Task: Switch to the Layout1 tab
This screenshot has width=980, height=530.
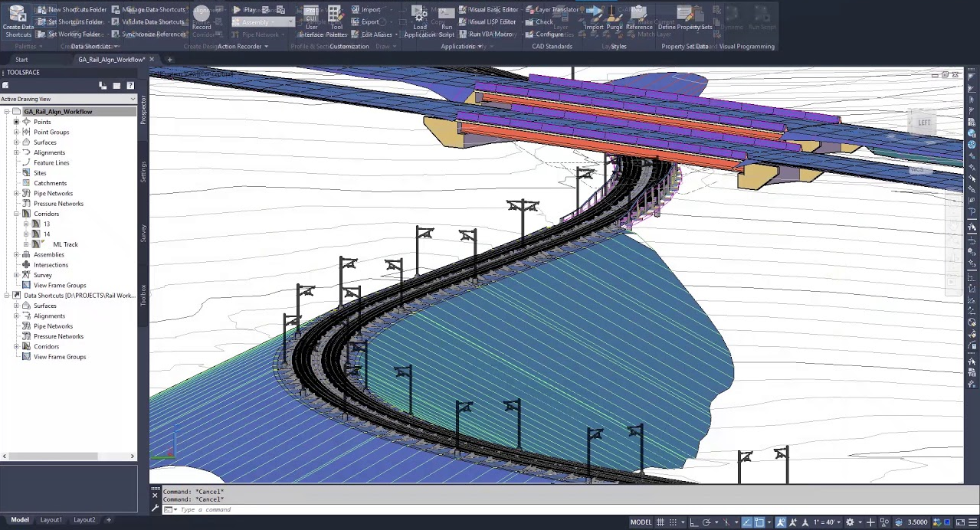Action: coord(51,520)
